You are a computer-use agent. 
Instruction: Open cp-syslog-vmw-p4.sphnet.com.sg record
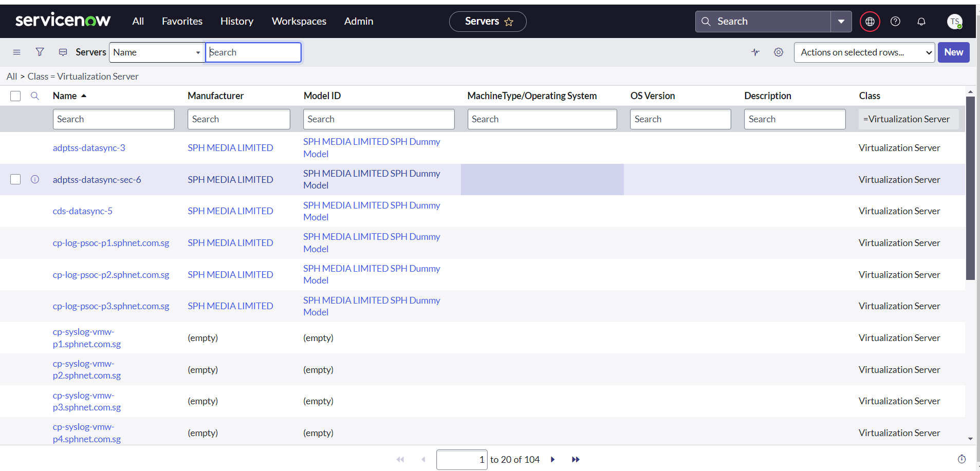87,433
